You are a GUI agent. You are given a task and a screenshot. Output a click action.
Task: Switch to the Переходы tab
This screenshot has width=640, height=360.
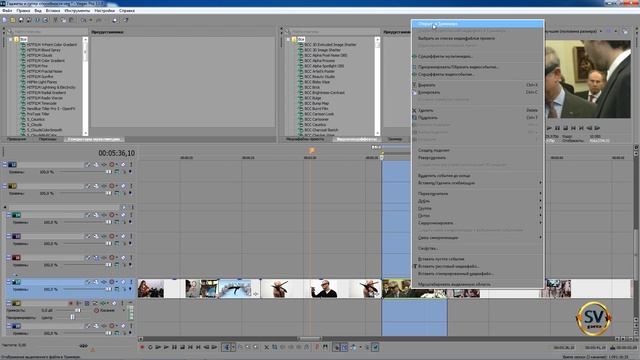pos(48,139)
